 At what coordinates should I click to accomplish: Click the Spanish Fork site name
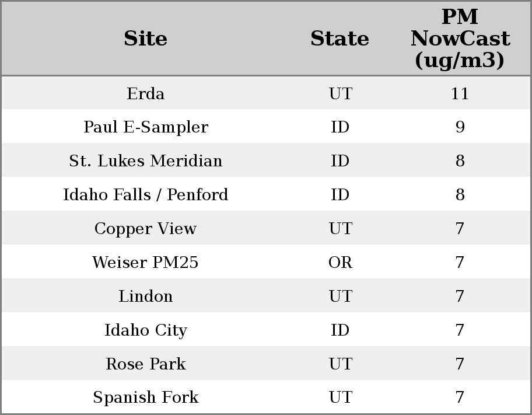146,397
